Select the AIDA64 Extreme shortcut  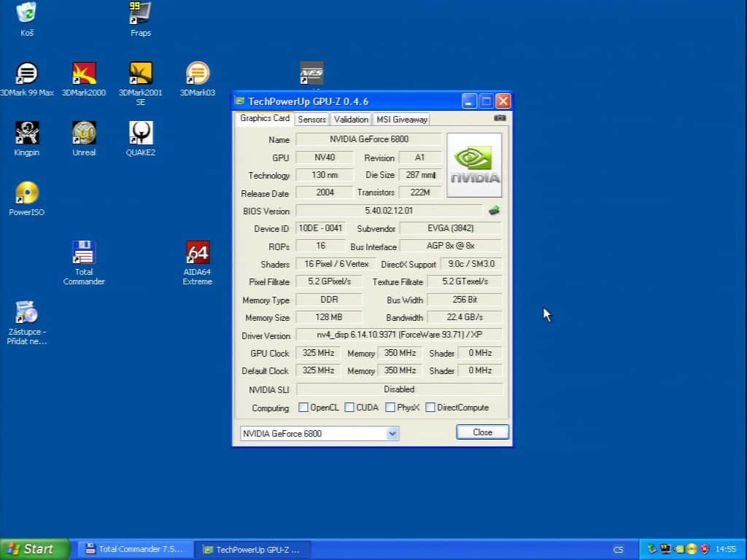[x=197, y=252]
